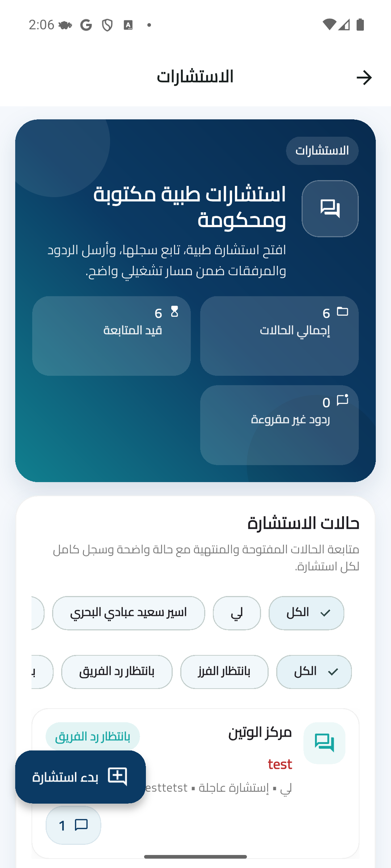Viewport: 391px width, 868px height.
Task: Select the first الكل owner filter chip
Action: [x=306, y=613]
